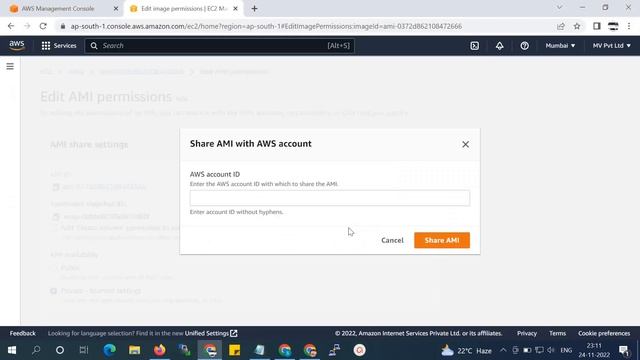The width and height of the screenshot is (640, 360).
Task: Click the ENG language indicator
Action: tap(566, 350)
